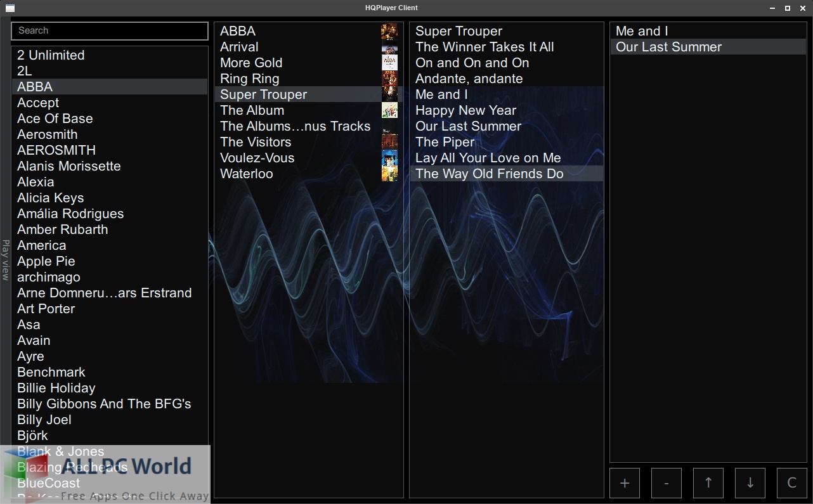Select artist Amália Rodrigues
This screenshot has height=504, width=813.
point(110,214)
